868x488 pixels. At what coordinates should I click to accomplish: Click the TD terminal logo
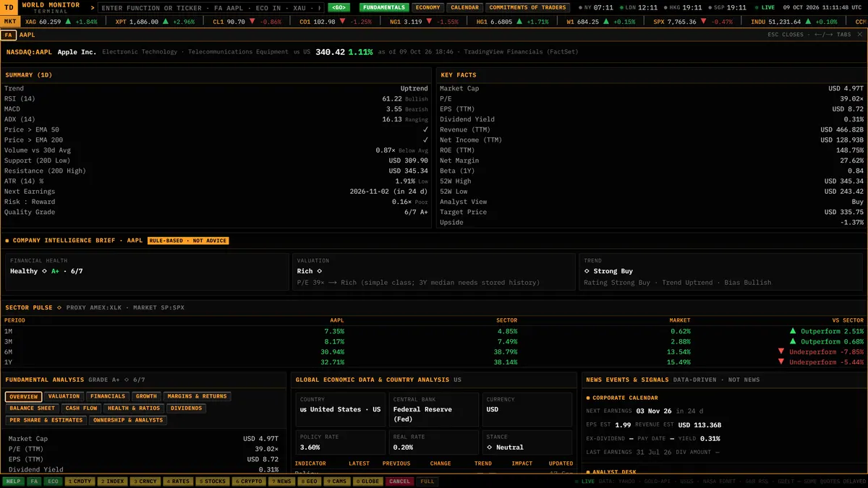(9, 7)
